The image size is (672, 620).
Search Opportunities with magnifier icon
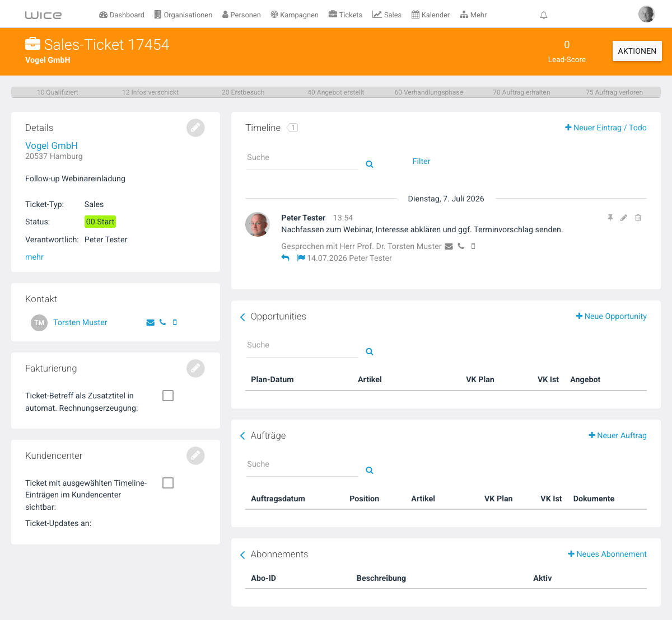pyautogui.click(x=370, y=351)
